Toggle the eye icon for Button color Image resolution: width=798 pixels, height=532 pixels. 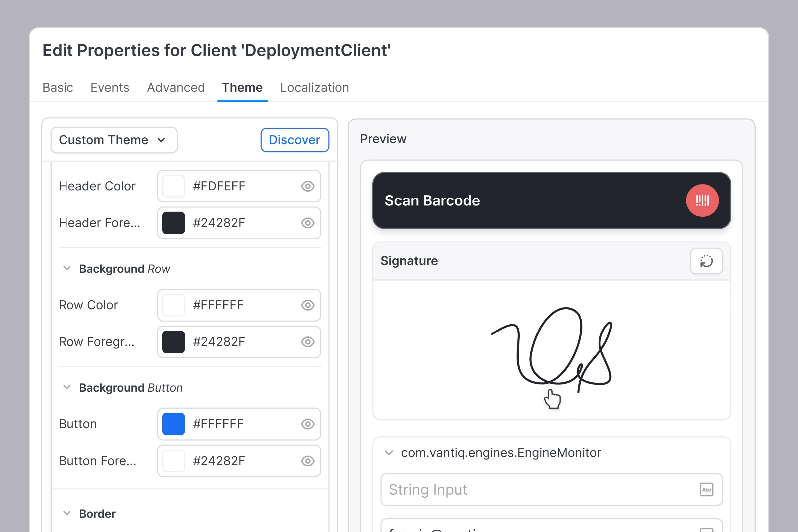click(307, 424)
